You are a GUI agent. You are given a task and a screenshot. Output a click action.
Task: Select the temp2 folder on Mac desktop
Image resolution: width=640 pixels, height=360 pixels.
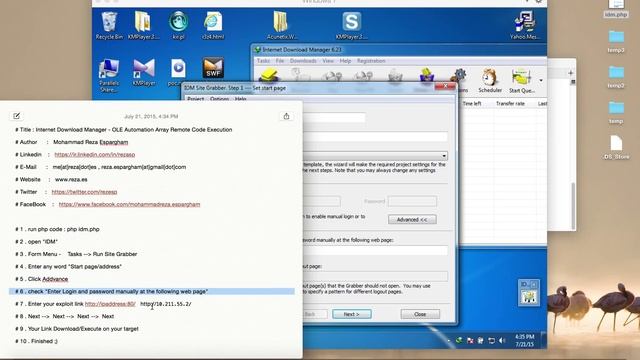pyautogui.click(x=616, y=77)
